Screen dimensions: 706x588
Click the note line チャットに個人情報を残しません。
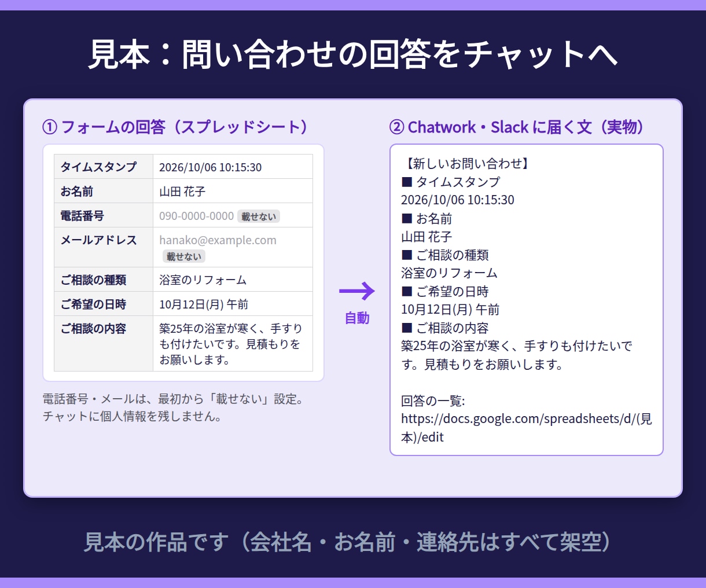pos(132,416)
